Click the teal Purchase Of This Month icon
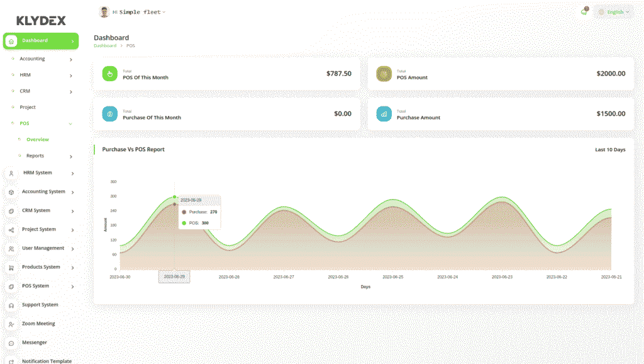Viewport: 644px width, 364px height. 110,114
